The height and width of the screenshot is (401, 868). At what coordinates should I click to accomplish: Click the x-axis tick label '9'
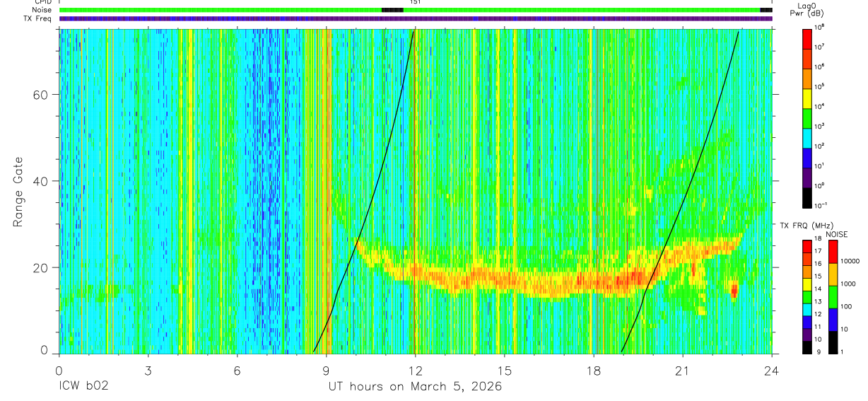[327, 371]
